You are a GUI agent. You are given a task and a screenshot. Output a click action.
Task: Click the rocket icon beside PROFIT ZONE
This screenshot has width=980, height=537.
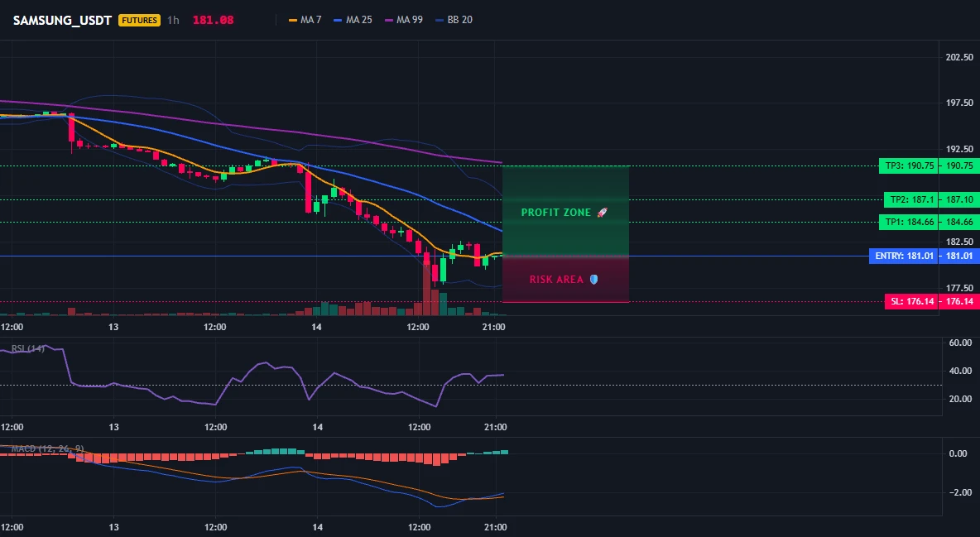(603, 213)
